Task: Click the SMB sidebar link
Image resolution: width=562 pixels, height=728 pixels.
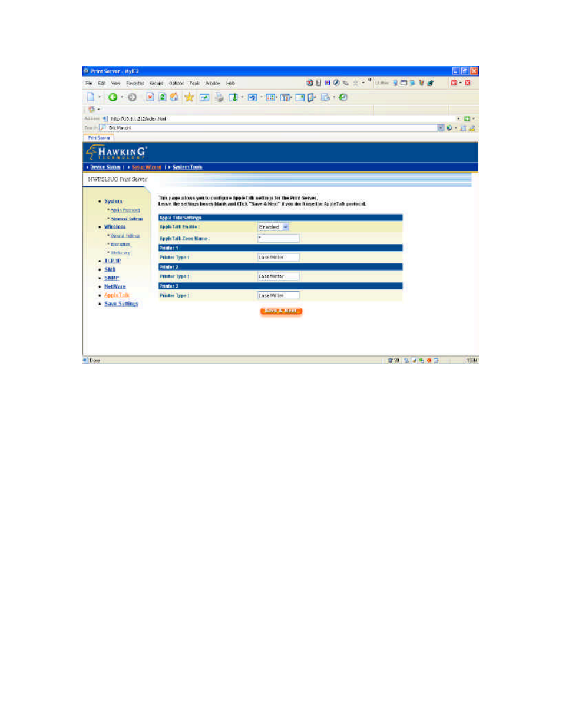Action: pos(110,269)
